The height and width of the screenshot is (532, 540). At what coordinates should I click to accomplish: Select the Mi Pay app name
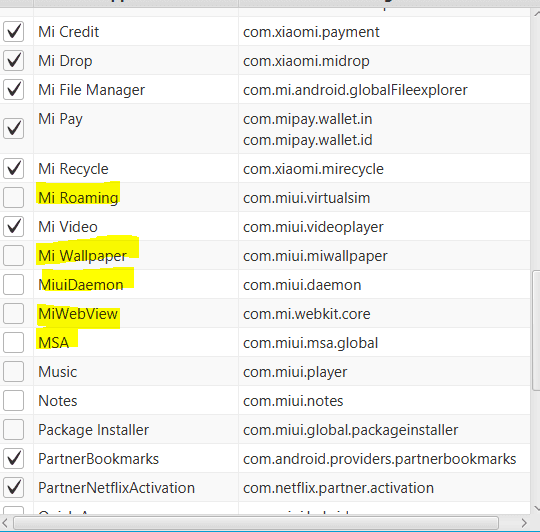coord(60,119)
